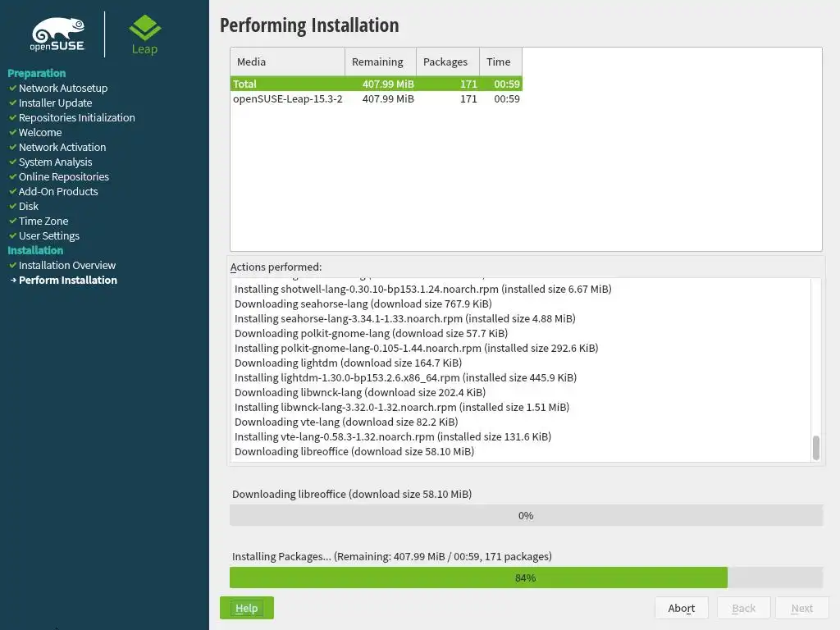
Task: Select the openSUSE-Leap-15.3-2 media row
Action: [x=377, y=98]
